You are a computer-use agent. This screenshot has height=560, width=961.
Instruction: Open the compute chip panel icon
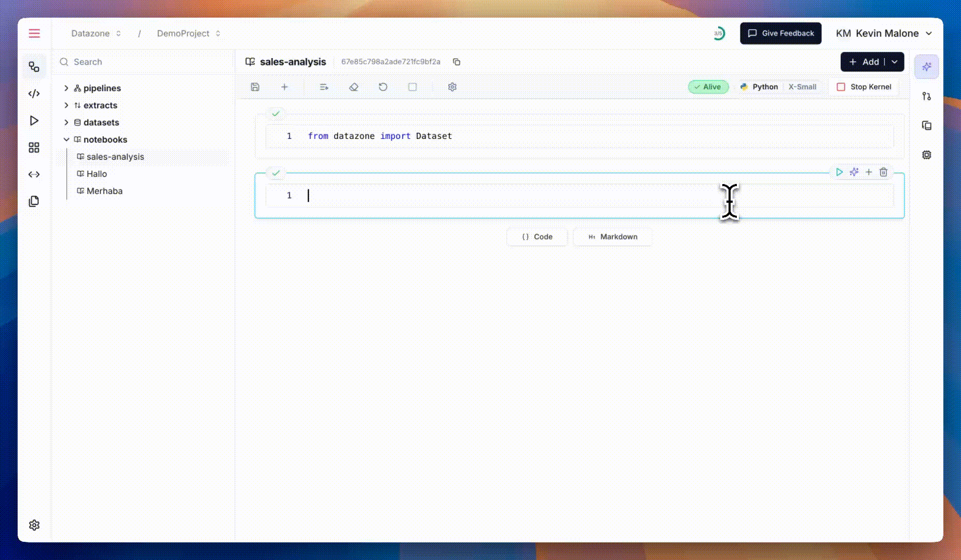(927, 155)
